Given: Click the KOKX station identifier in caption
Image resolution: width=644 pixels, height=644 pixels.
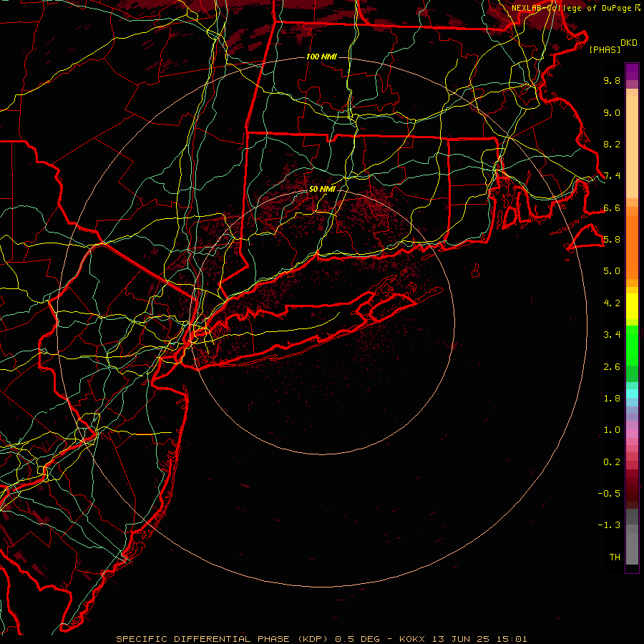Looking at the screenshot, I should click(x=414, y=639).
